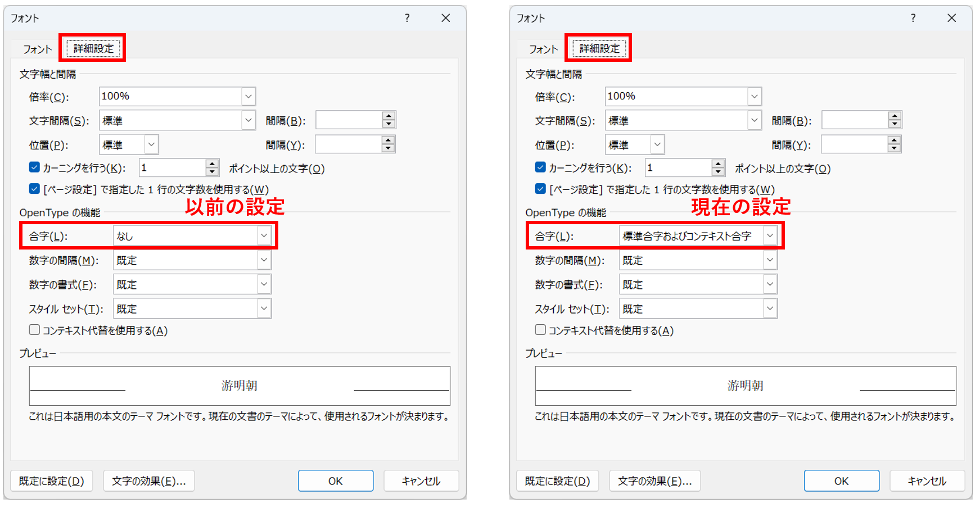980x508 pixels.
Task: Uncheck ページ設定 line character count in right dialog
Action: (x=540, y=189)
